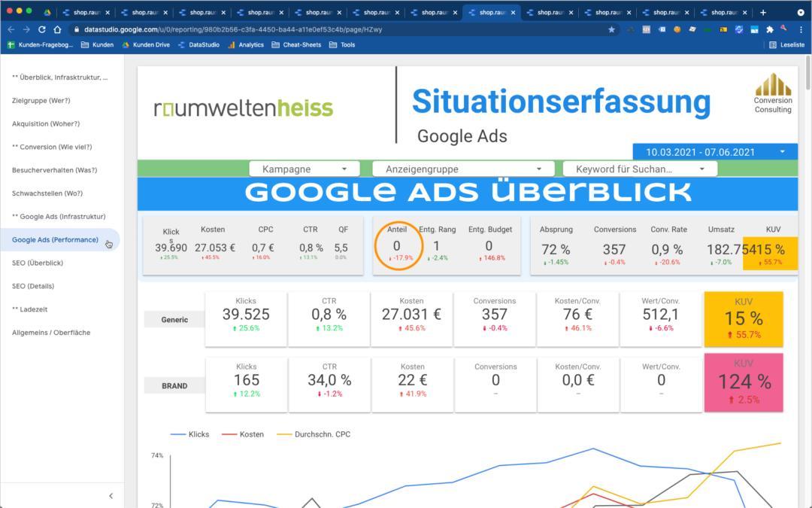Go to the browser home page icon
The image size is (812, 508).
point(56,29)
